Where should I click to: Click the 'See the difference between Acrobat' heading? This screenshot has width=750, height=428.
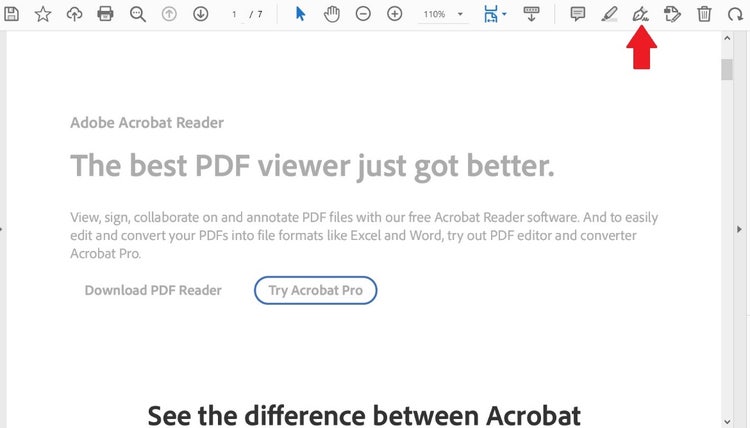point(364,415)
